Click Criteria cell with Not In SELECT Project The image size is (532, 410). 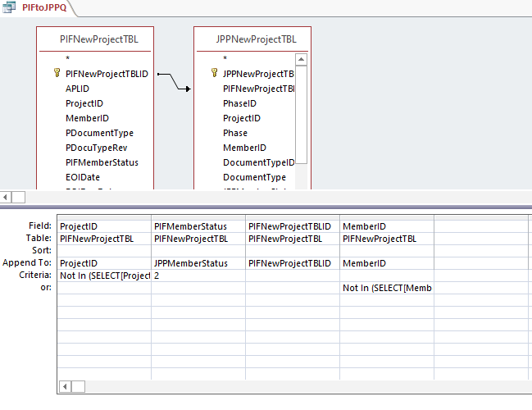[104, 276]
